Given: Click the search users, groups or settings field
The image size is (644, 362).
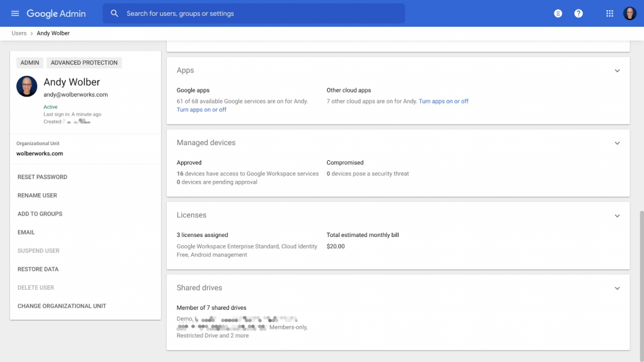Looking at the screenshot, I should point(258,13).
